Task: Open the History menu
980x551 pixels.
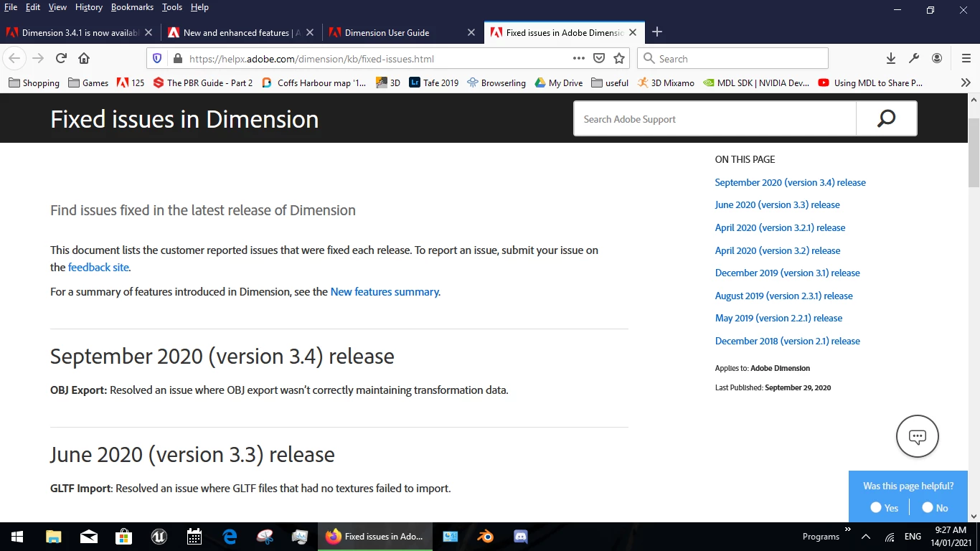Action: [89, 7]
